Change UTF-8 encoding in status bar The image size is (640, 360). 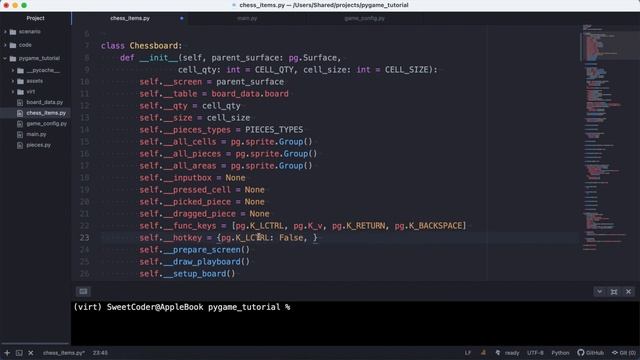(535, 353)
